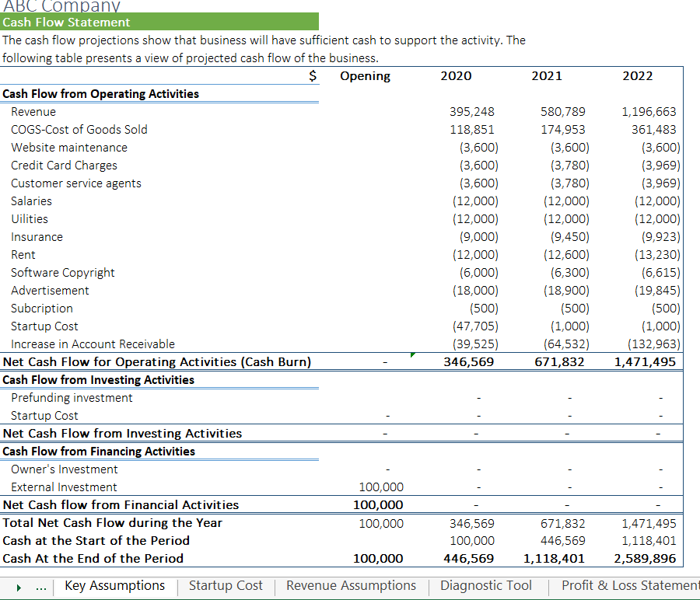Select COGS 2022 value 361,483
This screenshot has width=700, height=600.
pos(653,129)
